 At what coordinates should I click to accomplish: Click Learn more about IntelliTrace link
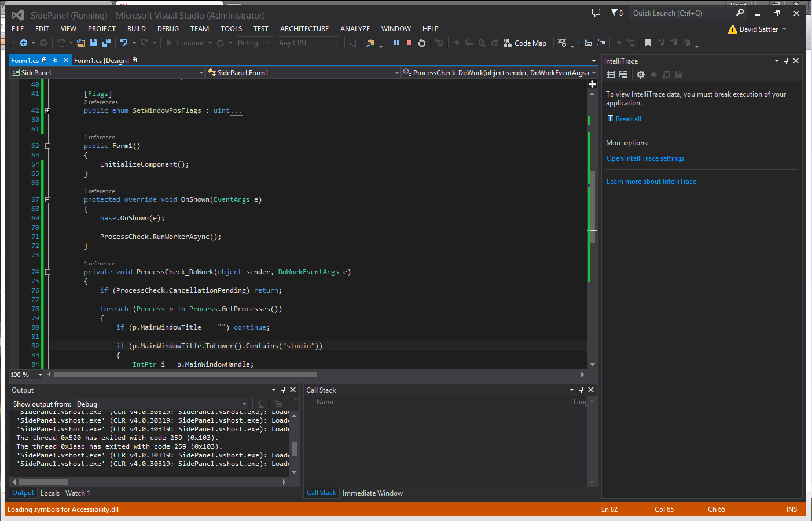[x=651, y=182]
